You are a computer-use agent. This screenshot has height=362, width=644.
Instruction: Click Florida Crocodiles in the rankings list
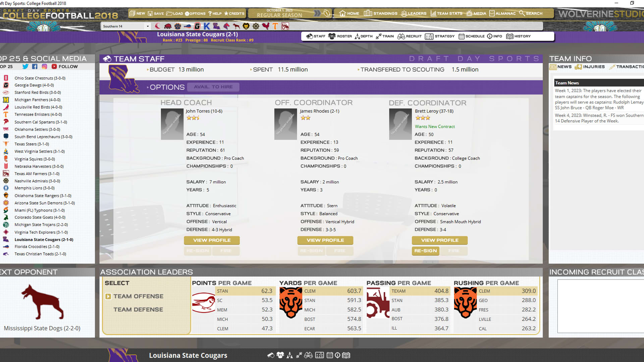pyautogui.click(x=37, y=247)
